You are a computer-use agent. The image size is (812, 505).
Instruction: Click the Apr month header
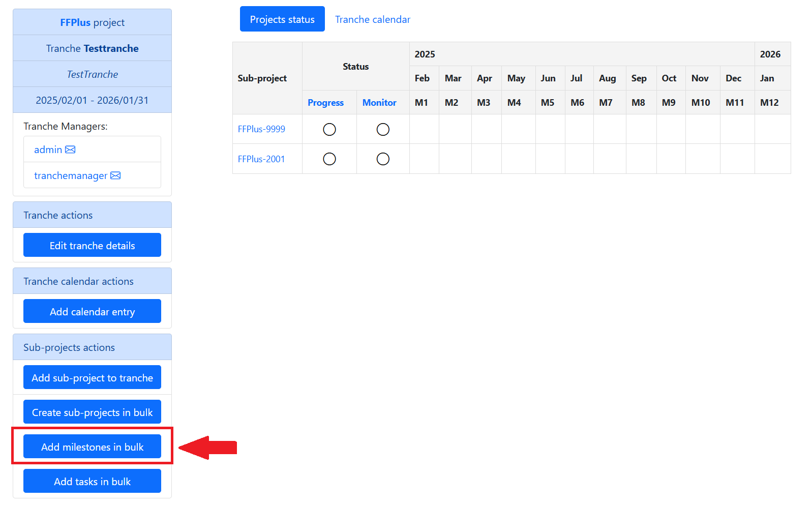click(x=487, y=78)
